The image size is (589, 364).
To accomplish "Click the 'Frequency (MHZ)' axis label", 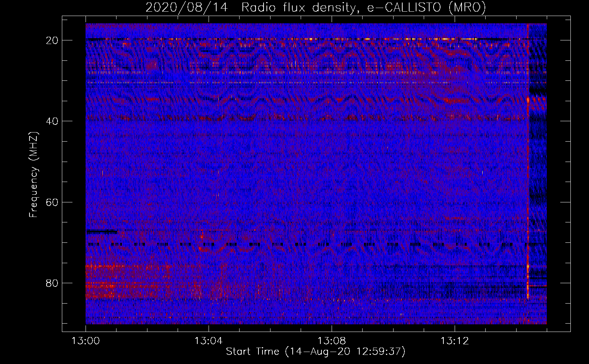I will [x=33, y=175].
